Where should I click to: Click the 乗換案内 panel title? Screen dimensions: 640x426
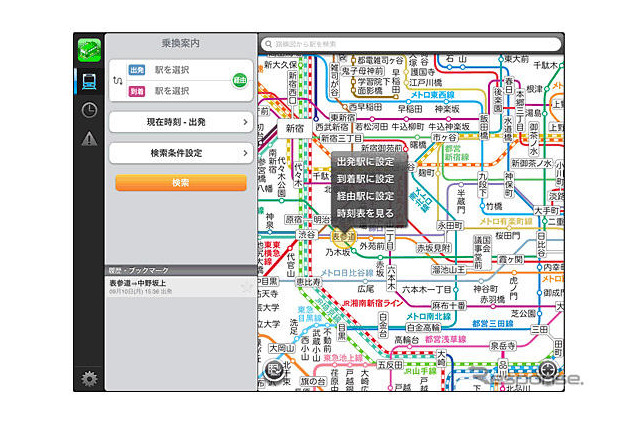click(181, 43)
